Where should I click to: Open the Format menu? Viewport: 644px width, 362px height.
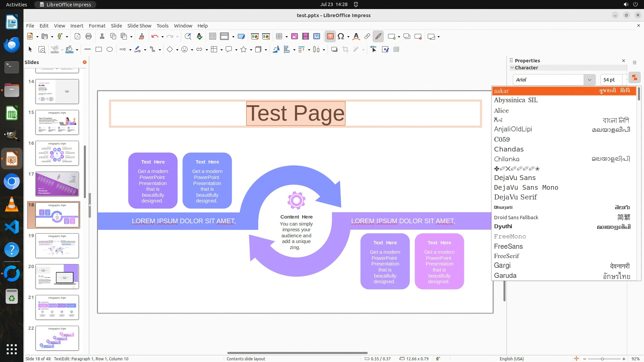tap(97, 26)
